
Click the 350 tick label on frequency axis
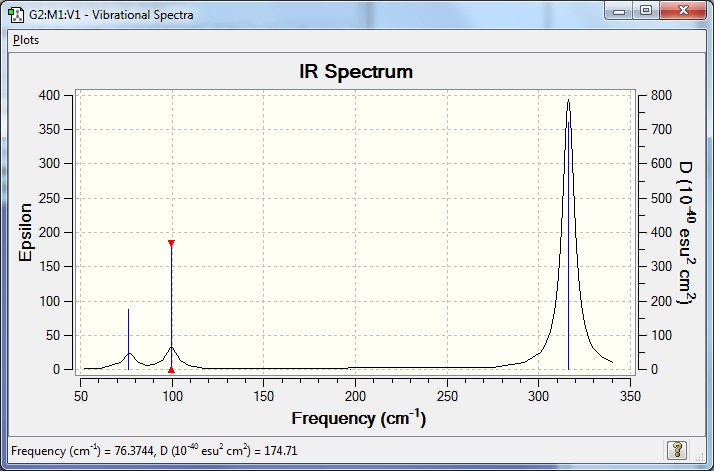630,396
